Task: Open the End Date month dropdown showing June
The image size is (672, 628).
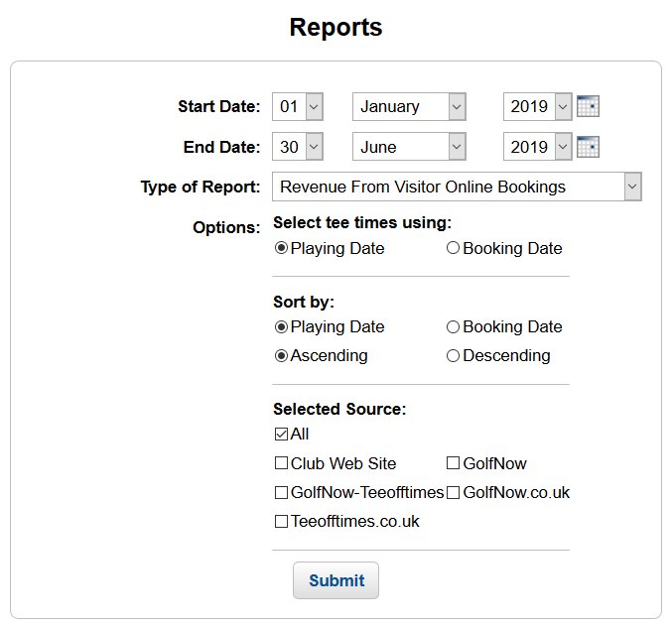Action: (409, 147)
